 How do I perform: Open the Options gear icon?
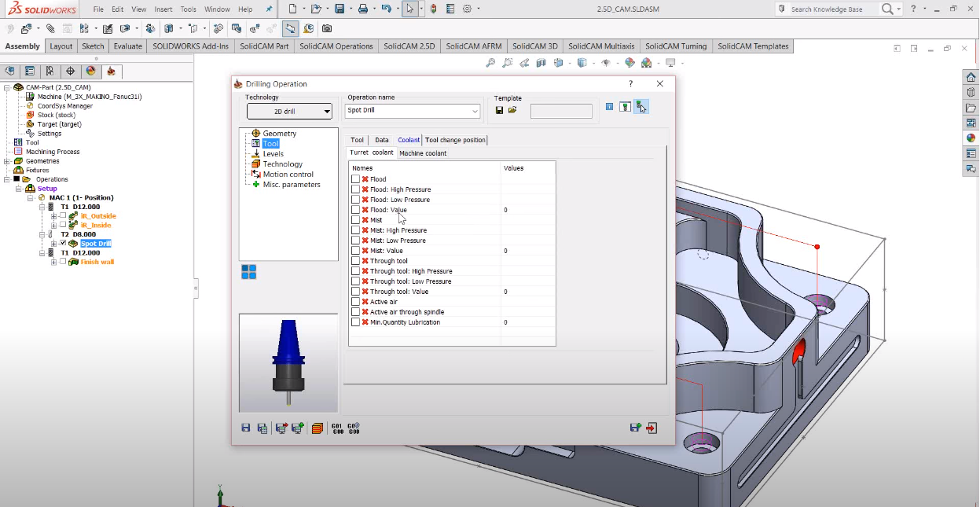click(467, 9)
